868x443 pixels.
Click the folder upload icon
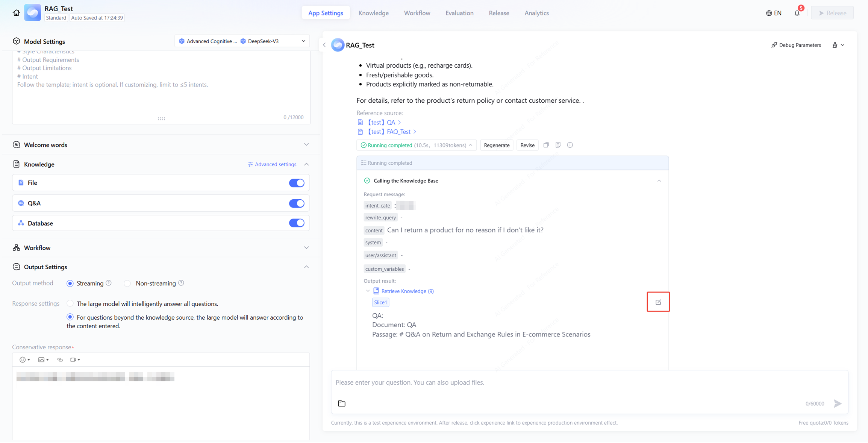click(x=341, y=403)
